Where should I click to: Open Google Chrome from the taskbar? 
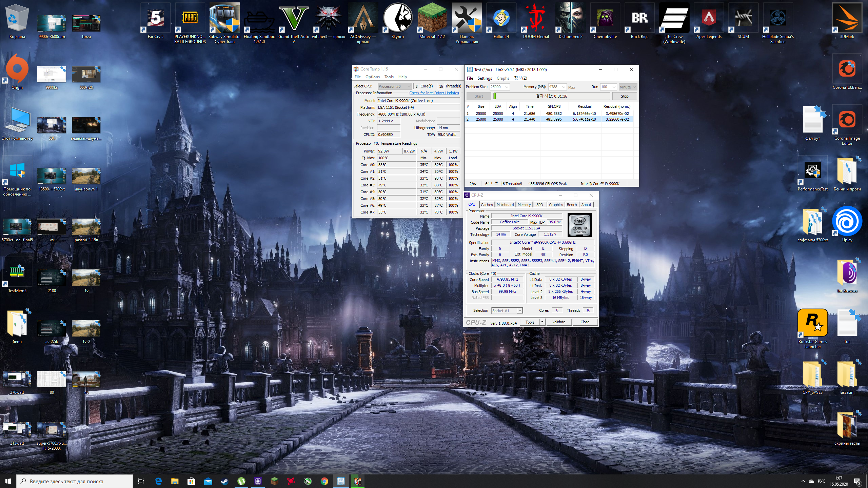tap(324, 481)
